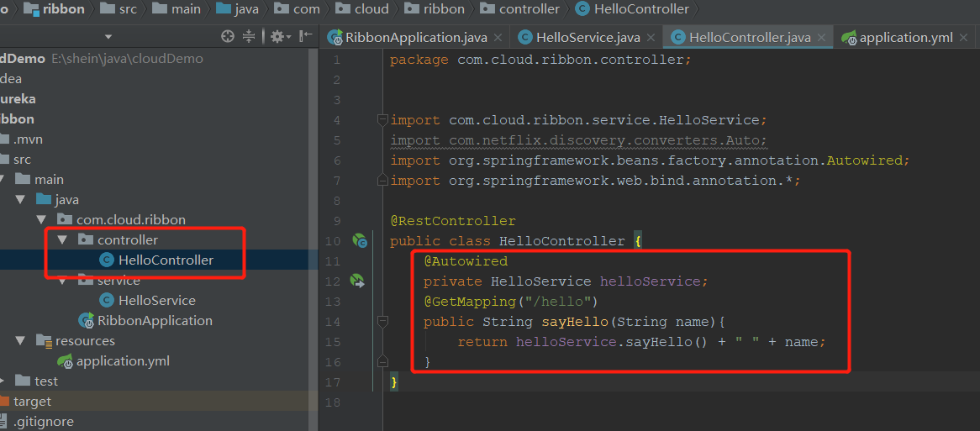The width and height of the screenshot is (980, 431).
Task: Click the @RestController annotation on line 9
Action: (x=453, y=221)
